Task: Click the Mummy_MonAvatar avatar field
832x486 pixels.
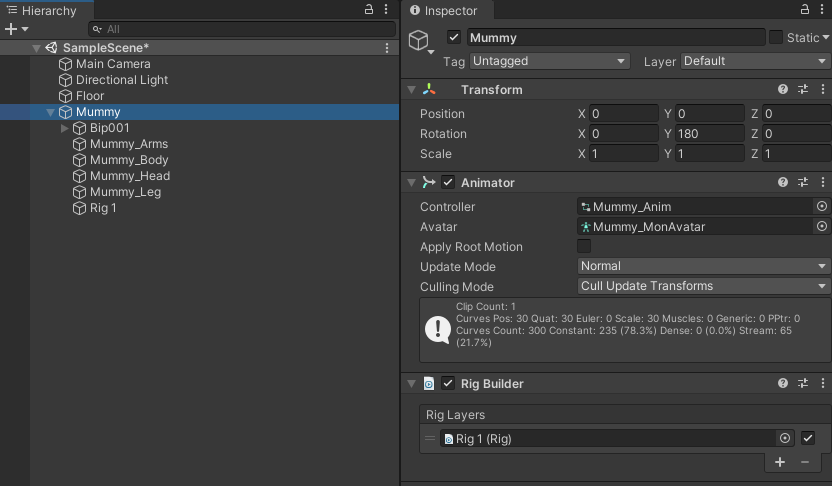Action: [695, 227]
